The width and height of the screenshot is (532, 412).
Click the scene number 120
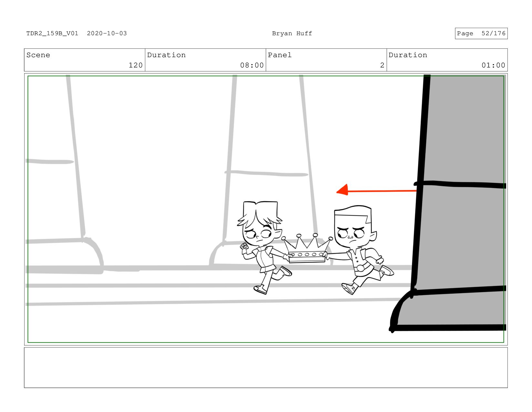[x=136, y=65]
